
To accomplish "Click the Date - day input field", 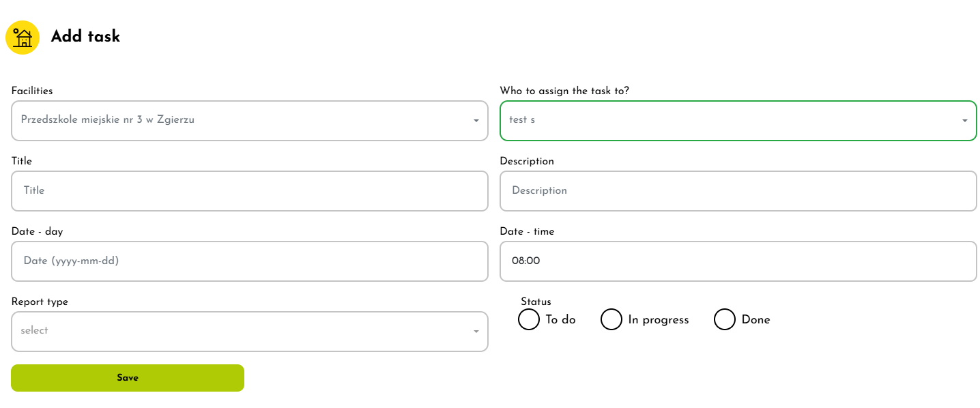I will [249, 261].
